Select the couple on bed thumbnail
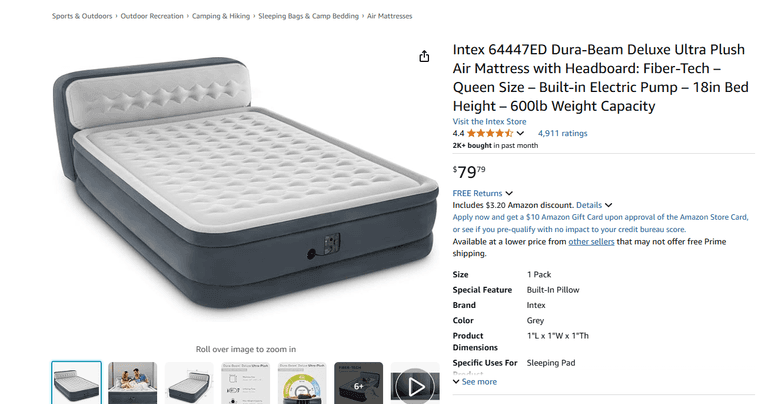Screen dimensions: 768x404 point(133,383)
